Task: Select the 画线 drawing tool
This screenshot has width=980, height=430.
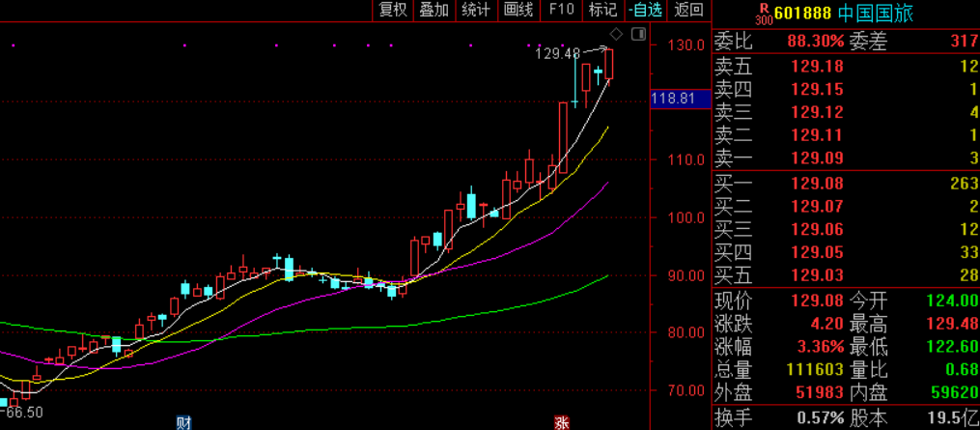Action: [518, 10]
